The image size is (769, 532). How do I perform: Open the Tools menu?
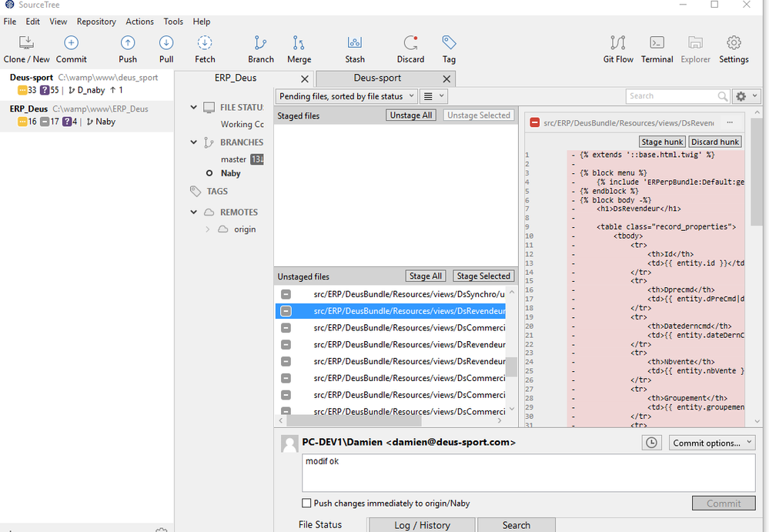(x=173, y=22)
